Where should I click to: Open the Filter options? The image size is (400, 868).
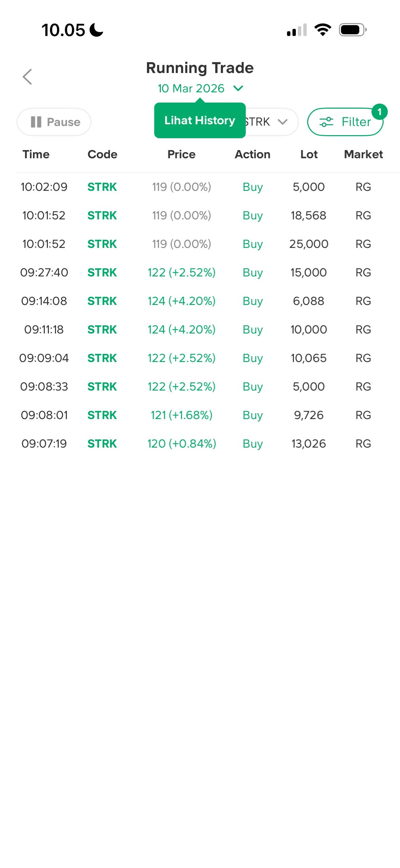pyautogui.click(x=345, y=122)
